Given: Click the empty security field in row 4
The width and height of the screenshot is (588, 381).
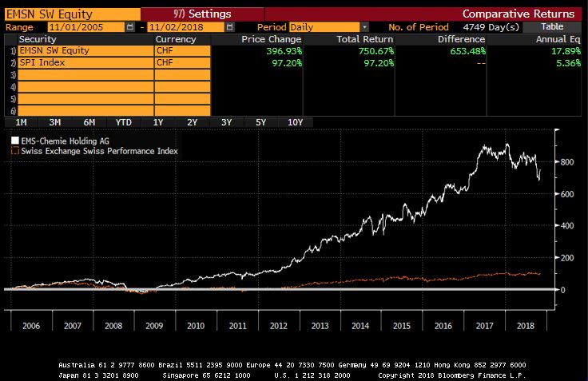Looking at the screenshot, I should [85, 87].
